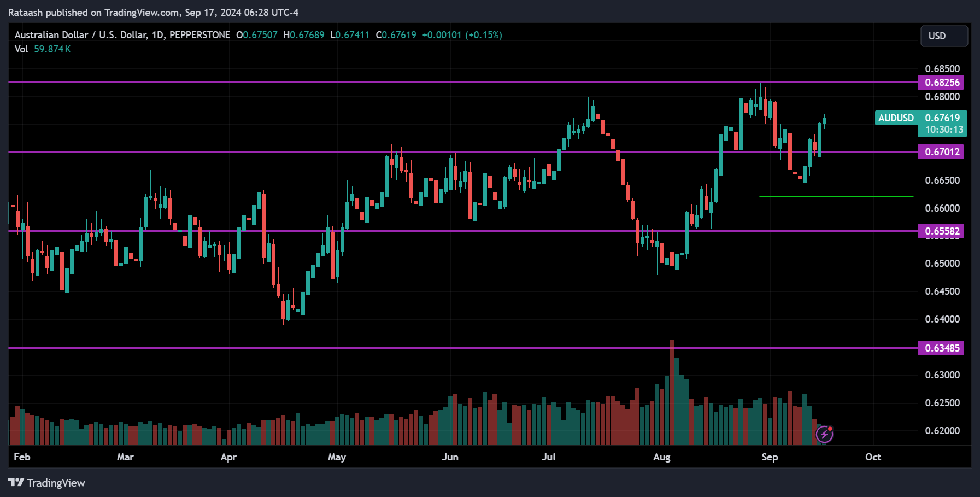Select the 0.68256 horizontal line label

(942, 83)
